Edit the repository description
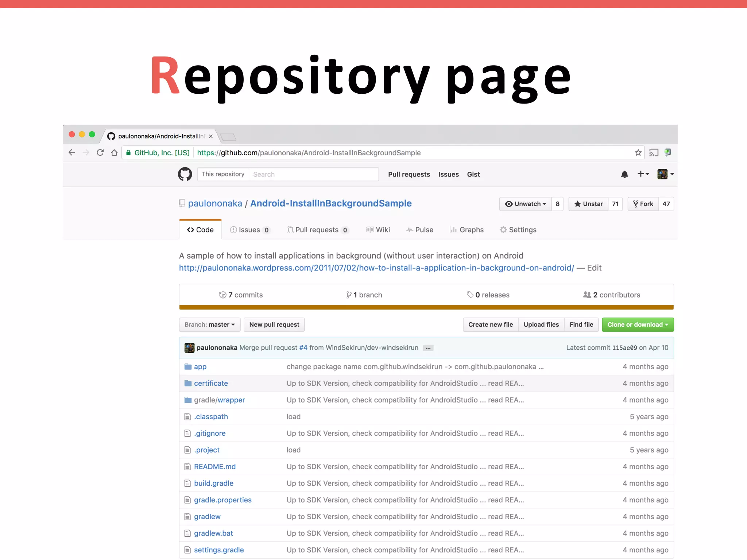Viewport: 747px width, 560px height. [x=594, y=268]
